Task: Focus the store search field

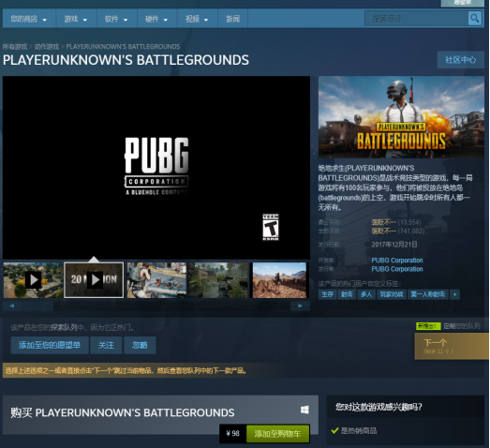Action: point(417,19)
